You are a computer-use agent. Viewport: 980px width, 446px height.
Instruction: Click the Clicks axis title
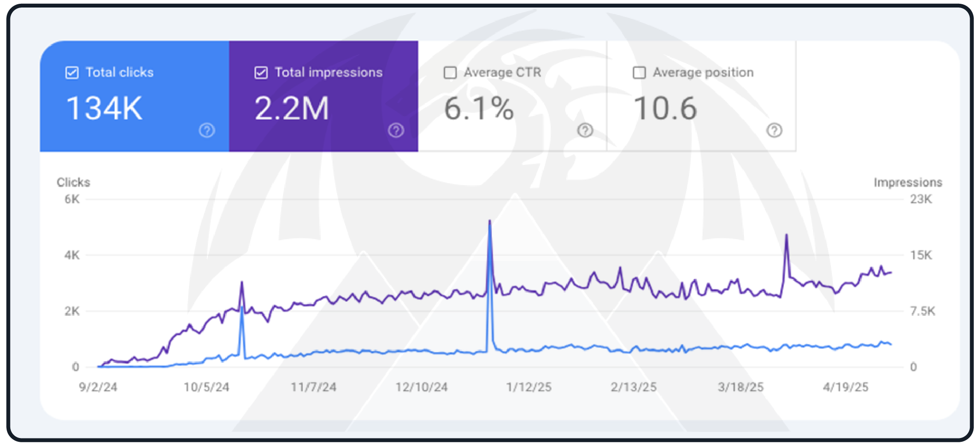tap(73, 182)
